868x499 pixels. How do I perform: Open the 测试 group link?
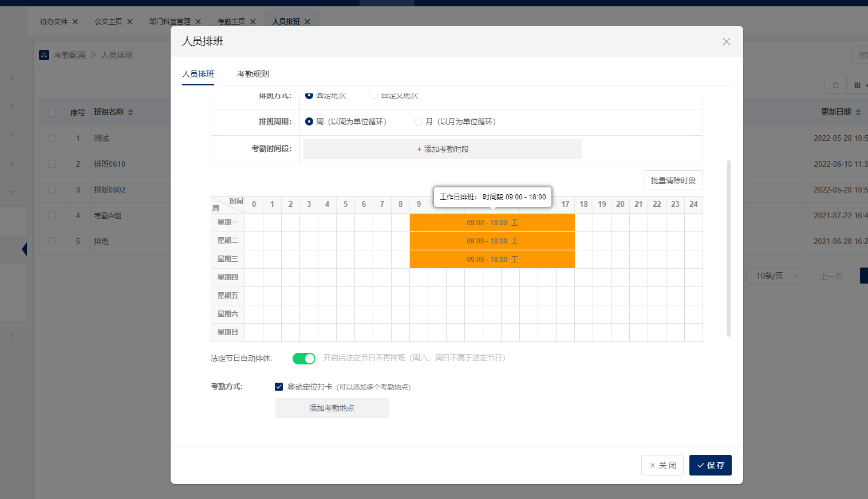(101, 138)
